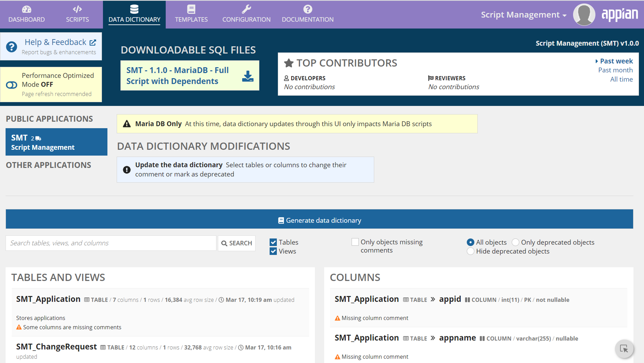Download SMT 1.1.0 MariaDB Full Script
Image resolution: width=644 pixels, height=363 pixels.
point(190,75)
